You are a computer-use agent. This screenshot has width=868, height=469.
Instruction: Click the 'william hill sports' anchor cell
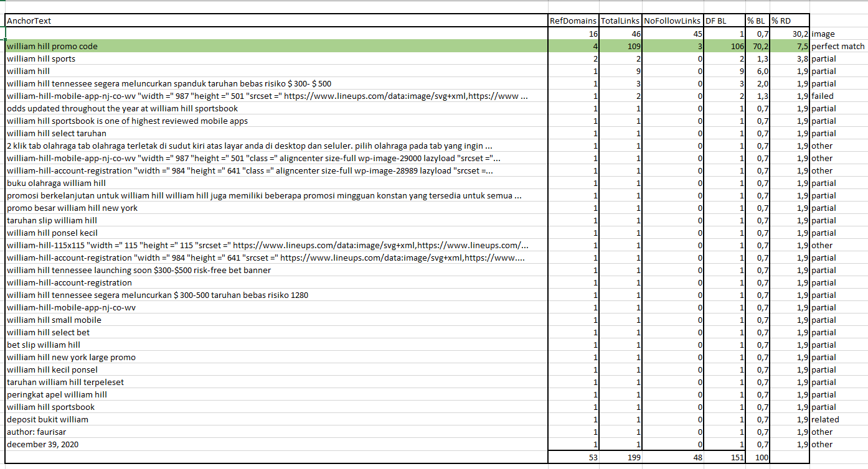276,58
